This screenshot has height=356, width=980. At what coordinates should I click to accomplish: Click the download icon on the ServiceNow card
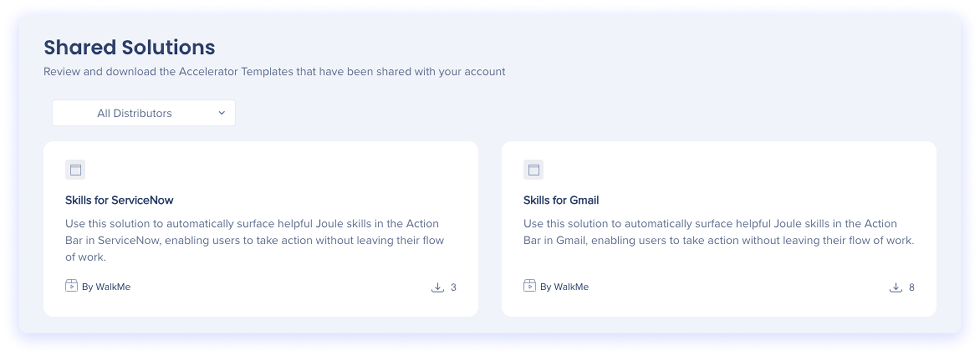(438, 287)
